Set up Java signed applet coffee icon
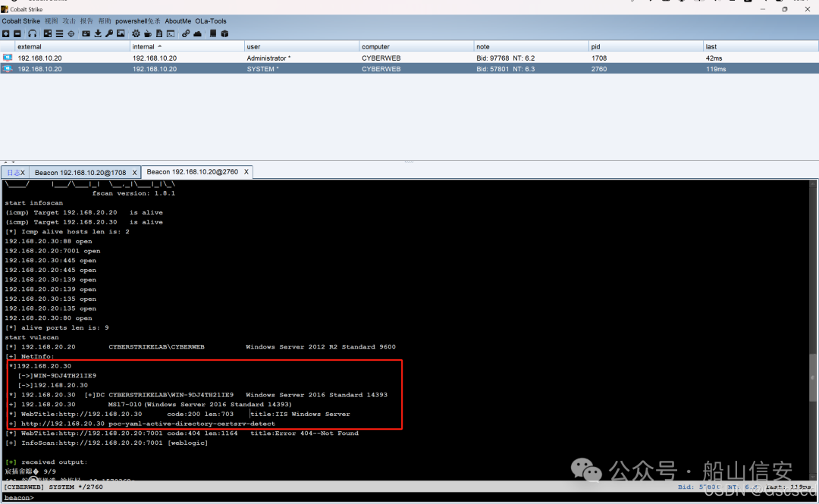Screen dimensions: 819x504 pyautogui.click(x=148, y=33)
